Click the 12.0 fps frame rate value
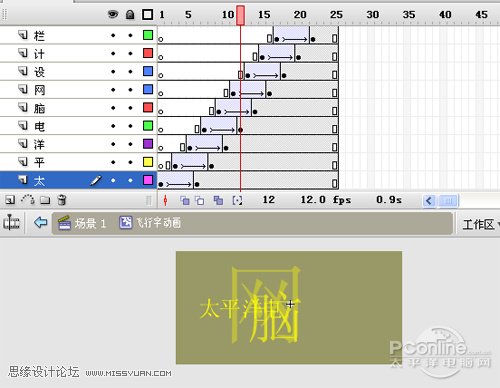Viewport: 500px width, 388px height. 326,200
